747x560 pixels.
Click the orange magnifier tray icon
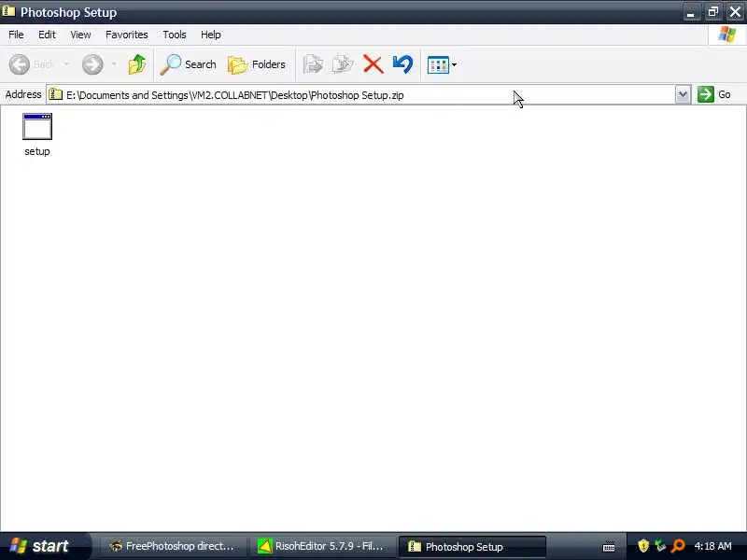[x=678, y=546]
